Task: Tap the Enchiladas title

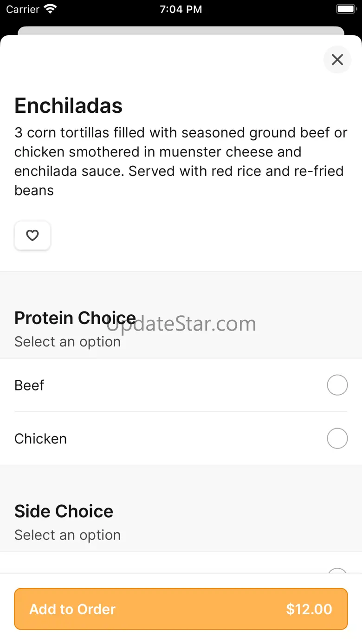Action: (x=68, y=105)
